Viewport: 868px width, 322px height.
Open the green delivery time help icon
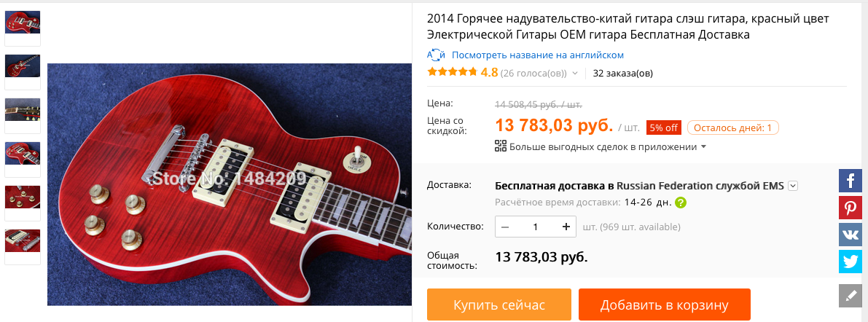[x=681, y=203]
